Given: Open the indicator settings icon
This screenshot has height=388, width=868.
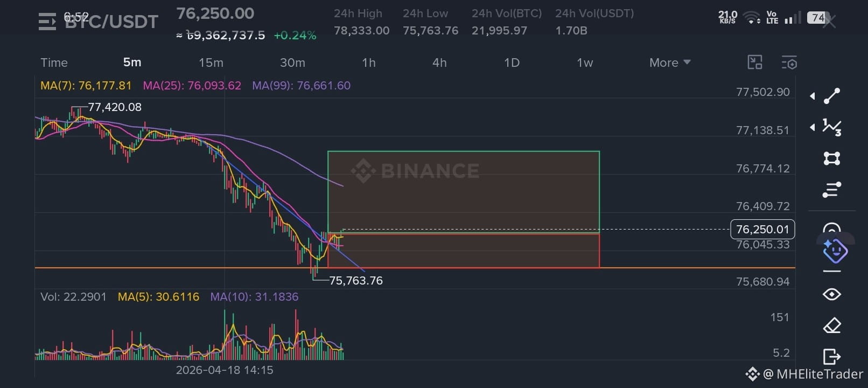Looking at the screenshot, I should (x=789, y=63).
